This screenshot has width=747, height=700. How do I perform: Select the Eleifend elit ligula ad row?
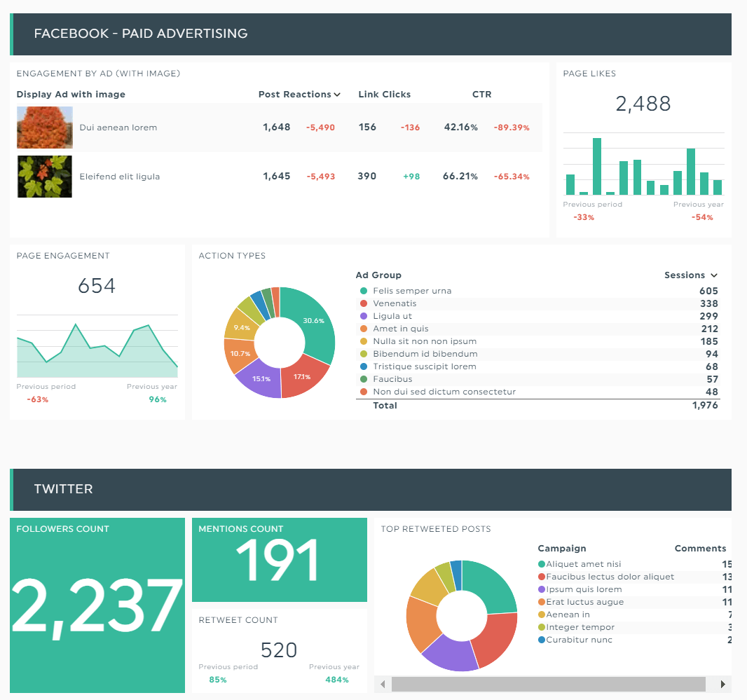pyautogui.click(x=279, y=177)
